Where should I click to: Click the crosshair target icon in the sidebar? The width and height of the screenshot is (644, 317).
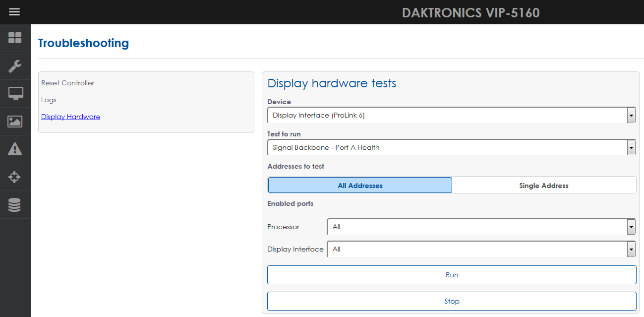point(15,177)
